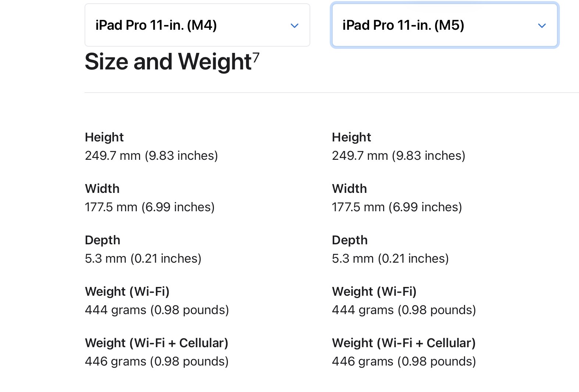The height and width of the screenshot is (392, 579).
Task: Click the chevron arrow in the M4 selector
Action: click(x=294, y=26)
